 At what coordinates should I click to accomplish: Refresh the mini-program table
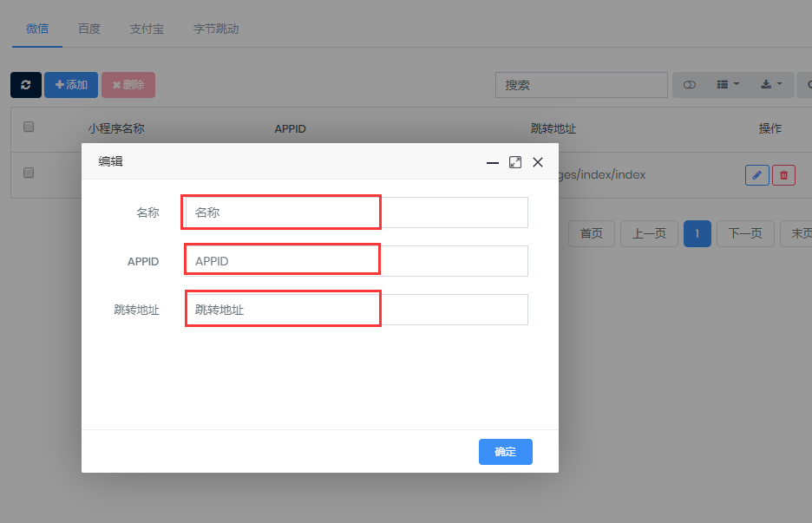[25, 84]
